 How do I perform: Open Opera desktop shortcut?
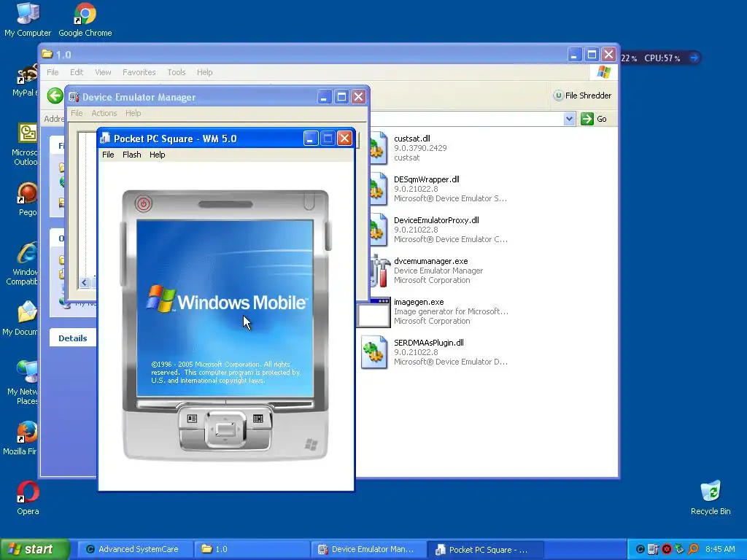(x=28, y=498)
